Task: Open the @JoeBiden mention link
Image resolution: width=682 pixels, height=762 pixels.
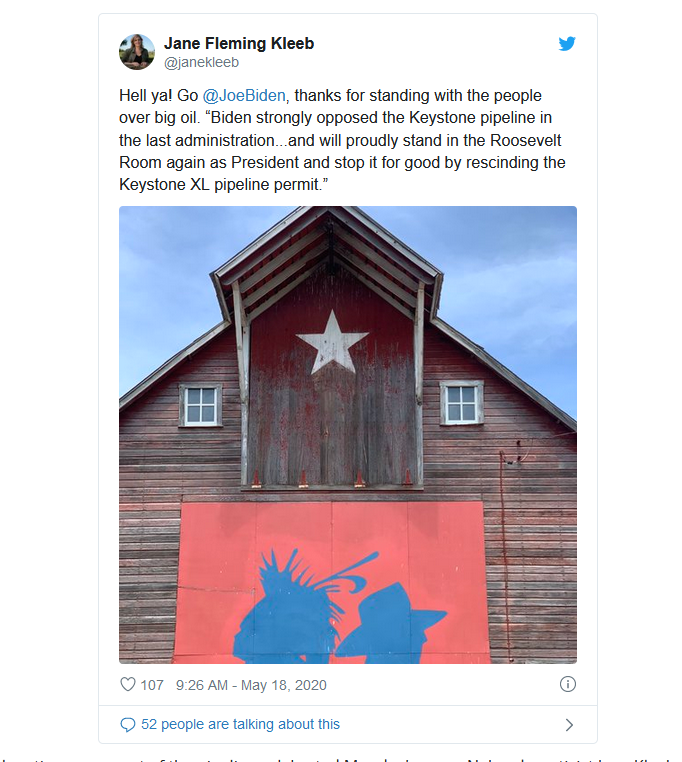Action: (244, 96)
